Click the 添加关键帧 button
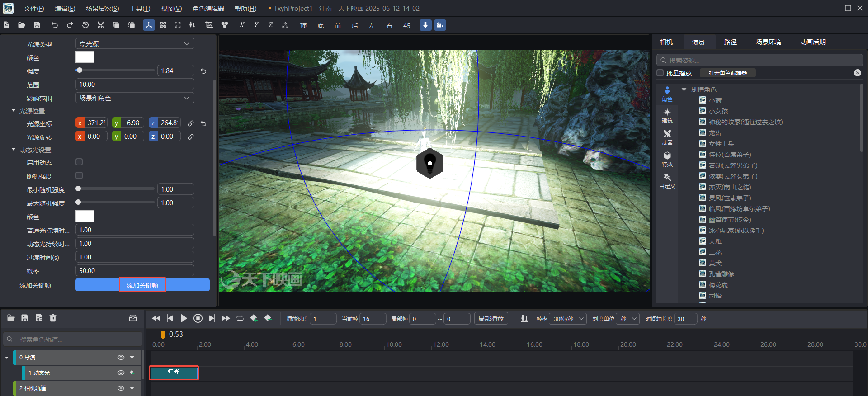This screenshot has width=868, height=396. 142,285
